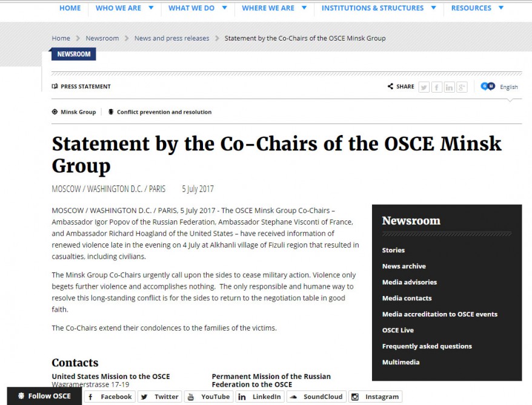Click the date 5 July 2017

coord(198,189)
